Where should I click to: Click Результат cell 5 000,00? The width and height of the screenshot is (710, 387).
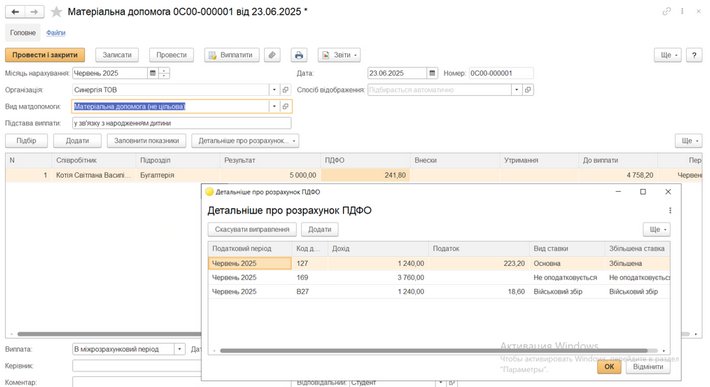click(x=270, y=175)
